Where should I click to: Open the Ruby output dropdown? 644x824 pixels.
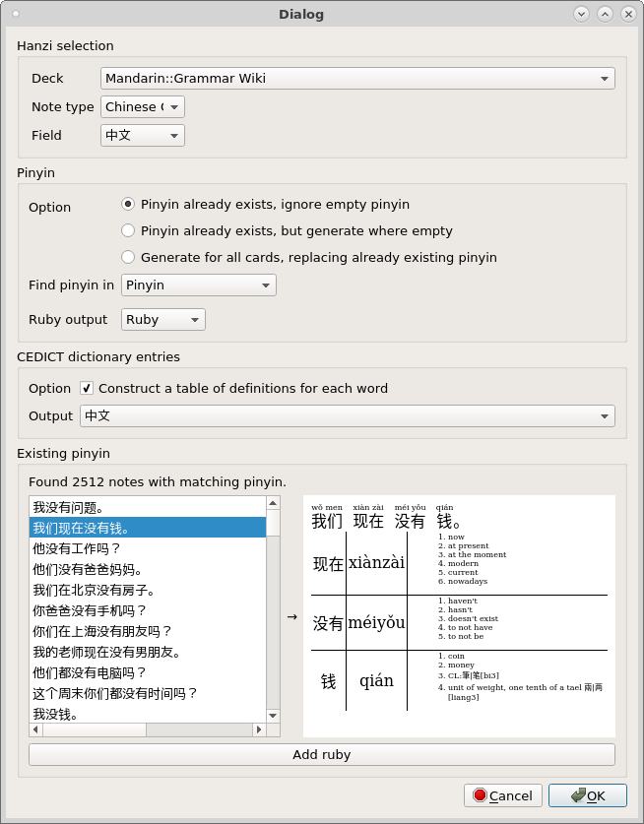pyautogui.click(x=162, y=320)
